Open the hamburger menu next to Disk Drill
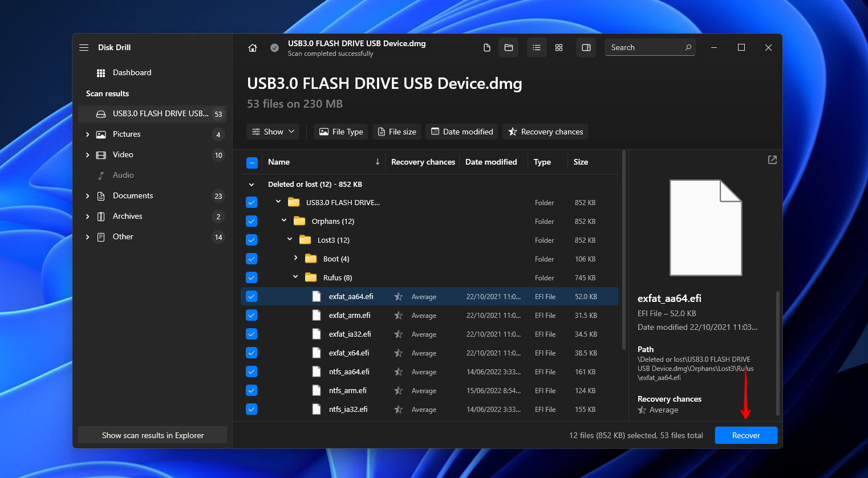868x478 pixels. pyautogui.click(x=84, y=47)
